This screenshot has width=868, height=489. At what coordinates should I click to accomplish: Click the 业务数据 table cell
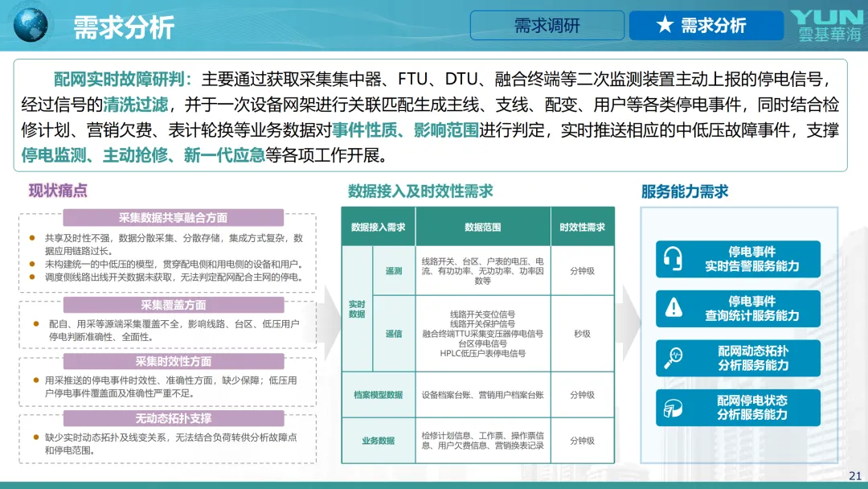(378, 441)
